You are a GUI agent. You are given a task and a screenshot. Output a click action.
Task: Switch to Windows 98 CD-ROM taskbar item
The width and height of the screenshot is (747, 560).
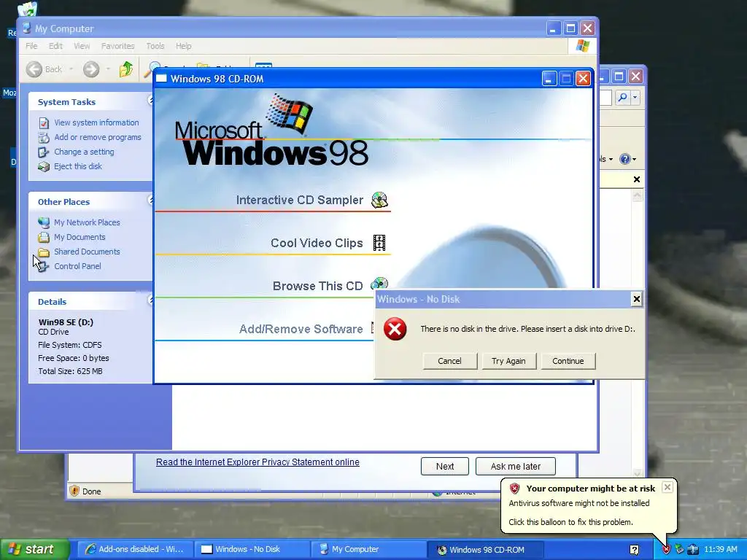pos(485,550)
